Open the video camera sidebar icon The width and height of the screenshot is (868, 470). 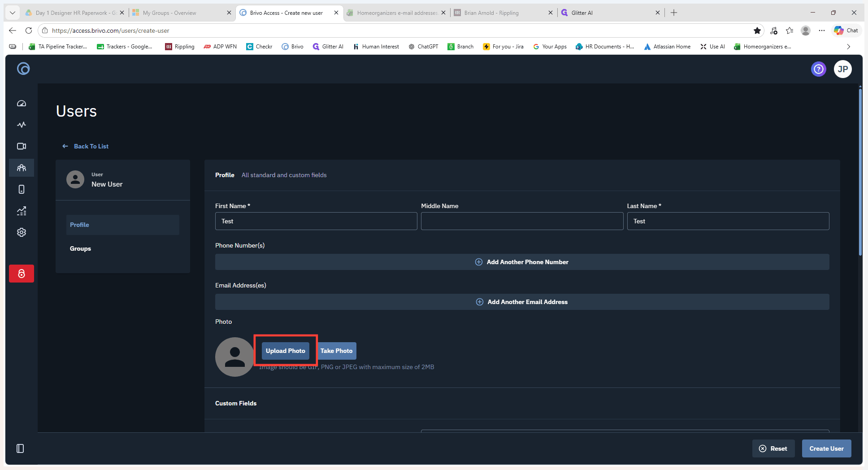coord(22,146)
